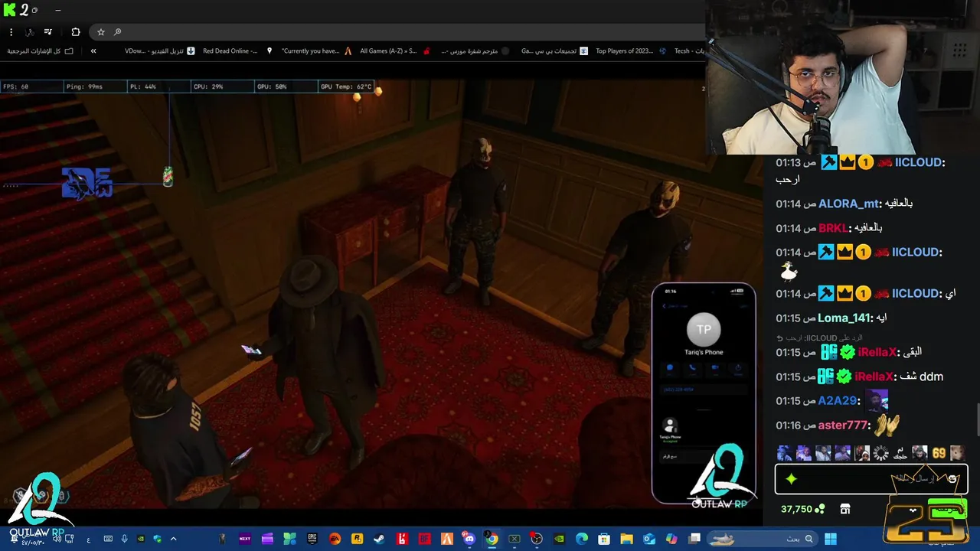This screenshot has height=551, width=980.
Task: Open OBS Studio from the taskbar
Action: click(537, 539)
